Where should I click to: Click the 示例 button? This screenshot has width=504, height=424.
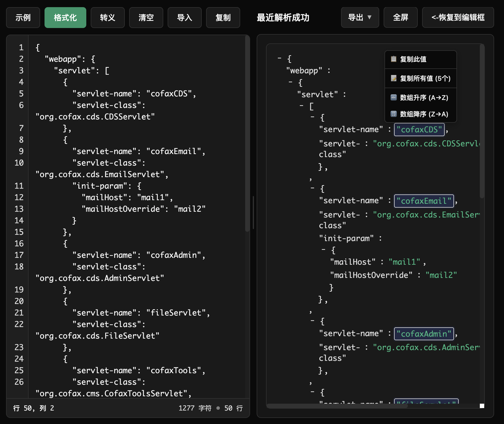pos(23,18)
